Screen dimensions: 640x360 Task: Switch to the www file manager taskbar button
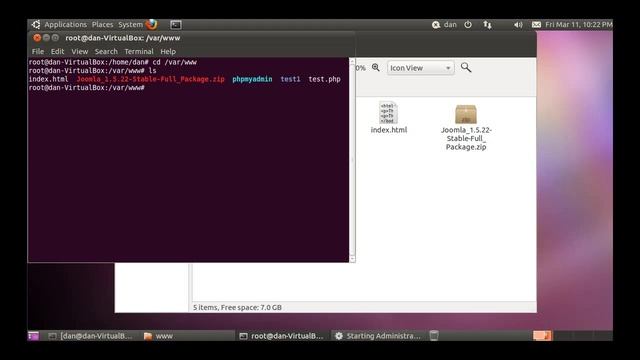pyautogui.click(x=187, y=336)
